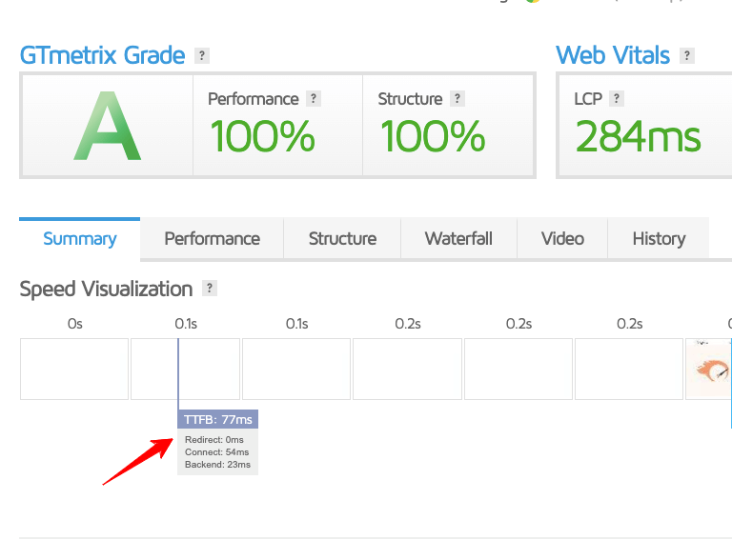Click the Web Vitals heading
Viewport: 732px width, 560px height.
click(x=613, y=55)
